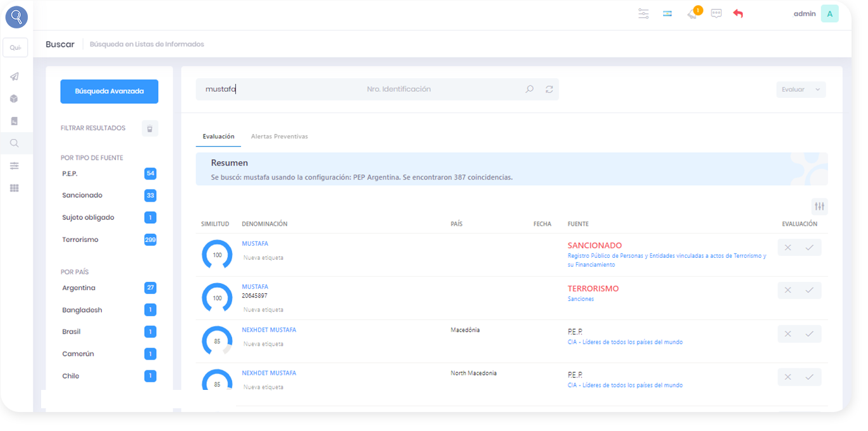868x431 pixels.
Task: Open the grid apps icon in sidebar
Action: click(14, 188)
